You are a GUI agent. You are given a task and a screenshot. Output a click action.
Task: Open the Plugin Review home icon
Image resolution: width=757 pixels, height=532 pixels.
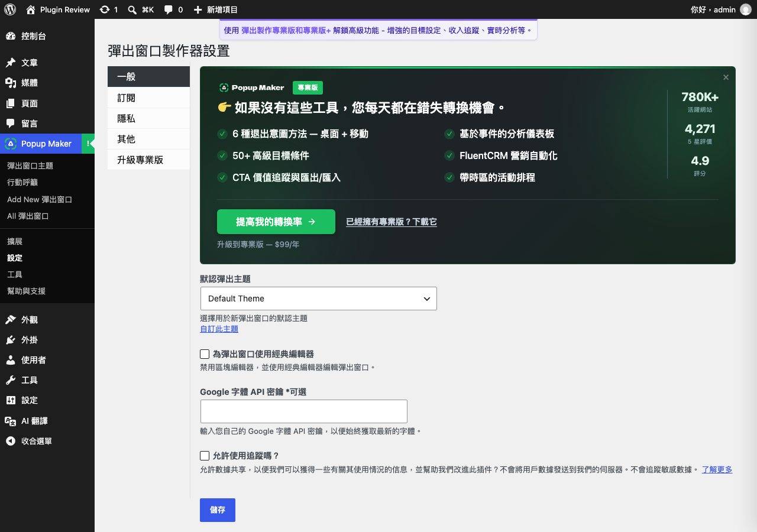point(31,9)
